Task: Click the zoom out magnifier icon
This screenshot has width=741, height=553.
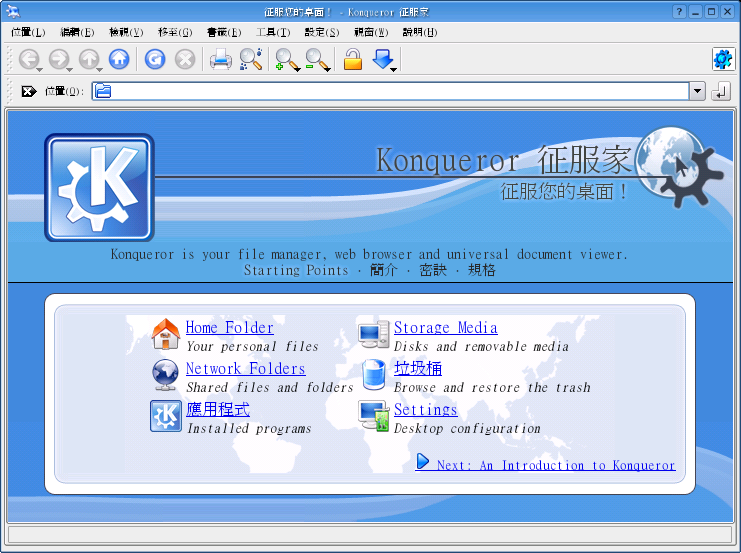Action: (317, 60)
